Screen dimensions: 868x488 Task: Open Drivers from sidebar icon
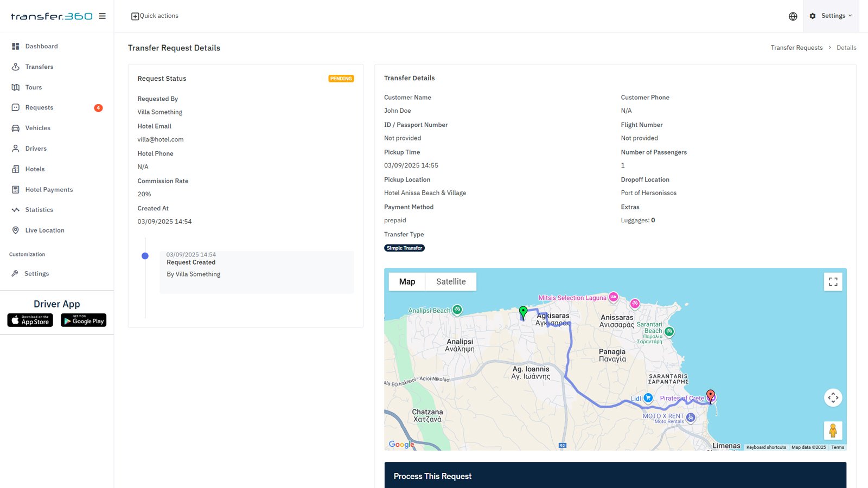[x=16, y=149]
